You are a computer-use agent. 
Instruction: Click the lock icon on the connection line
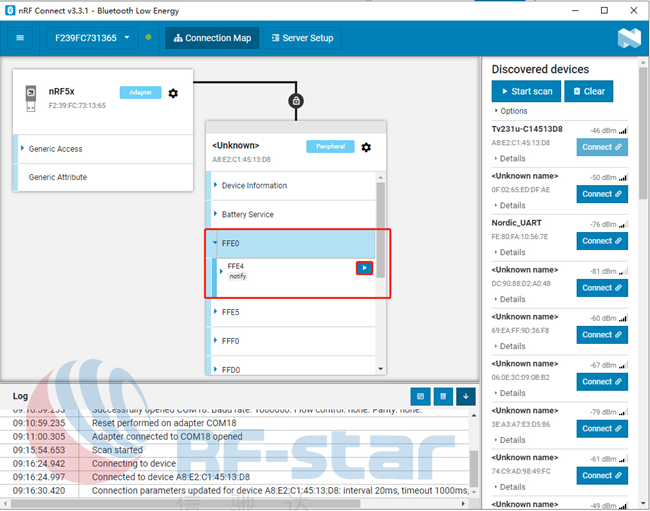click(x=295, y=101)
